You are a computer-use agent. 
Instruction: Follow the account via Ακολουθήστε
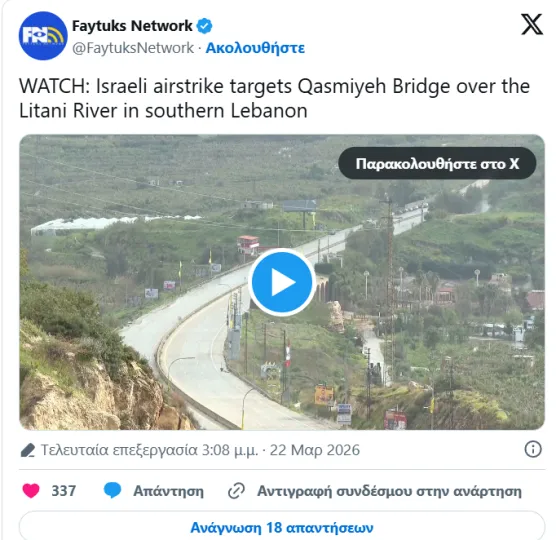(x=255, y=48)
